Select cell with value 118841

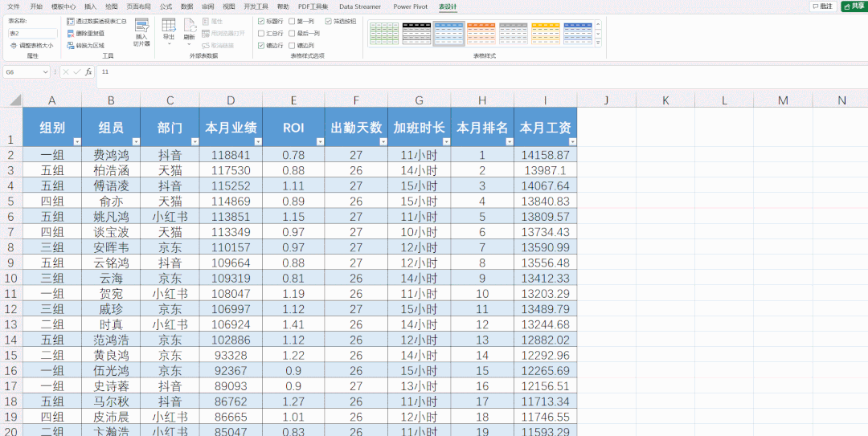pyautogui.click(x=231, y=155)
